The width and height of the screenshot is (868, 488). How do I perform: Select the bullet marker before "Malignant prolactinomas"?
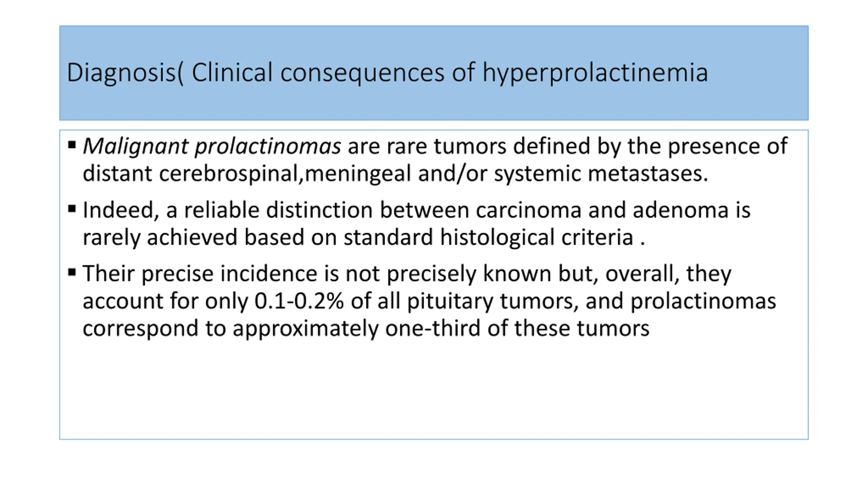(72, 145)
